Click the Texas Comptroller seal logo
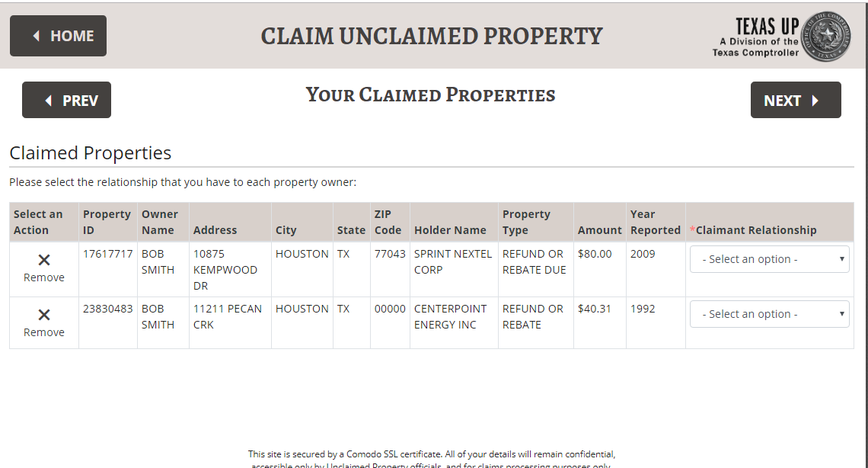The height and width of the screenshot is (468, 868). (828, 35)
